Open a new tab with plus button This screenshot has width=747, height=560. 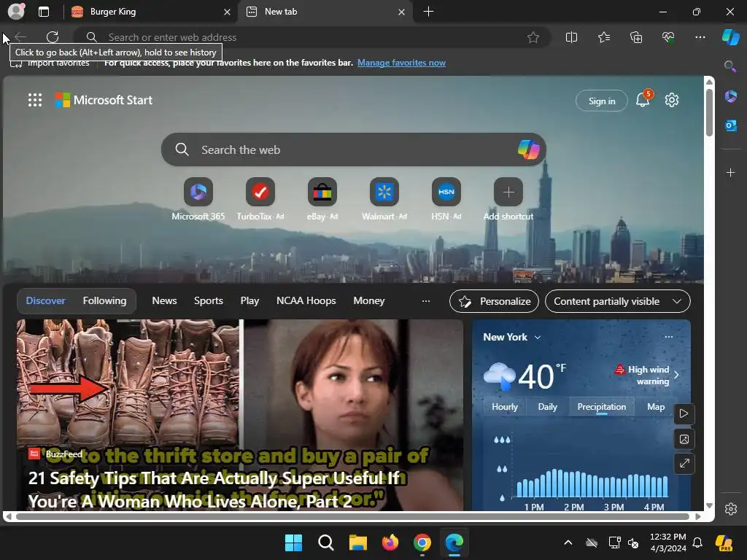tap(428, 12)
